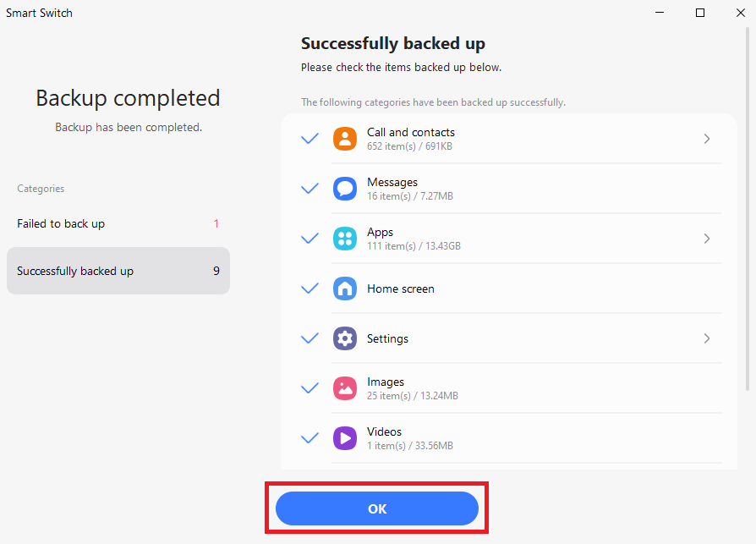Click the orange Call and contacts icon

coord(345,139)
